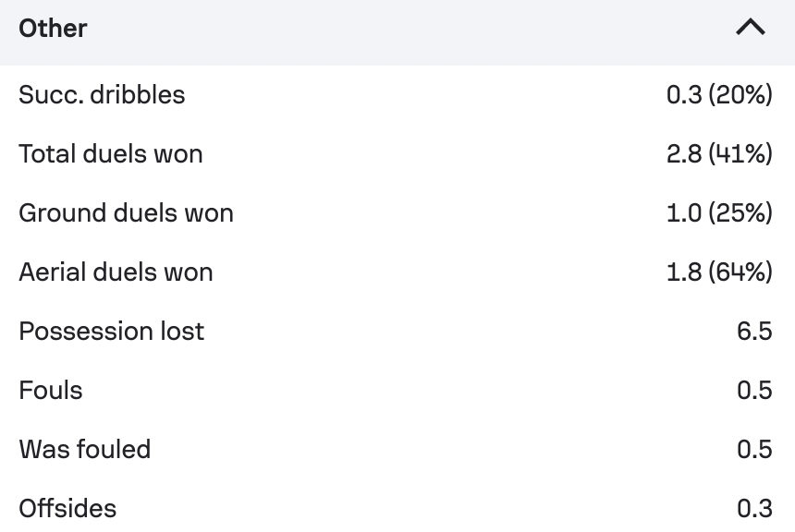The height and width of the screenshot is (532, 795).
Task: Click the 6.5 possession lost value
Action: (x=754, y=331)
